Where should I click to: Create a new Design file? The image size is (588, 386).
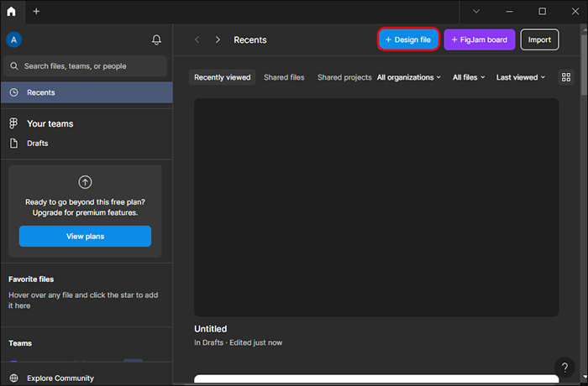(x=408, y=39)
